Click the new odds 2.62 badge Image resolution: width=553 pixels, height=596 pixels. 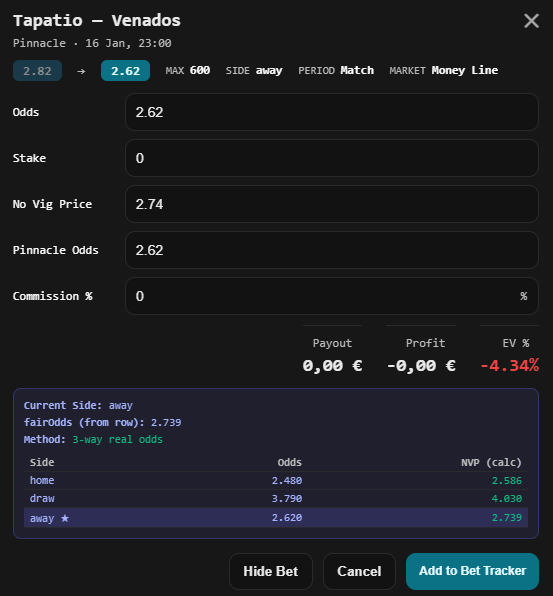(125, 71)
